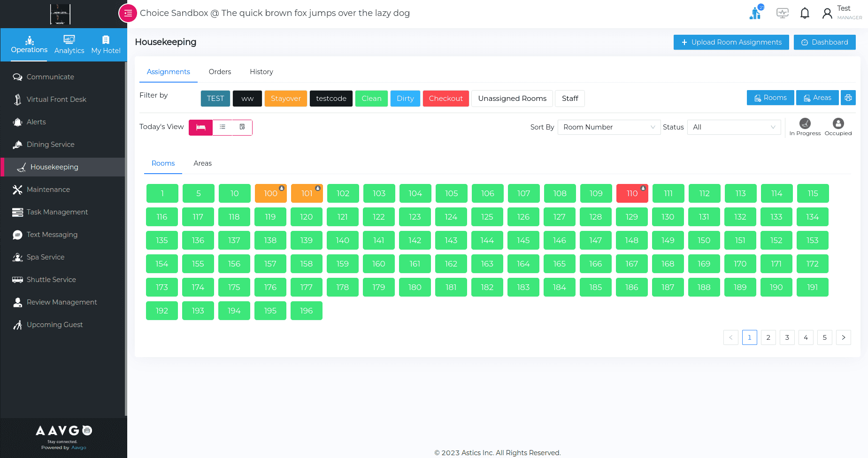Open the Sort By Room Number dropdown
Image resolution: width=868 pixels, height=458 pixels.
[x=608, y=127]
